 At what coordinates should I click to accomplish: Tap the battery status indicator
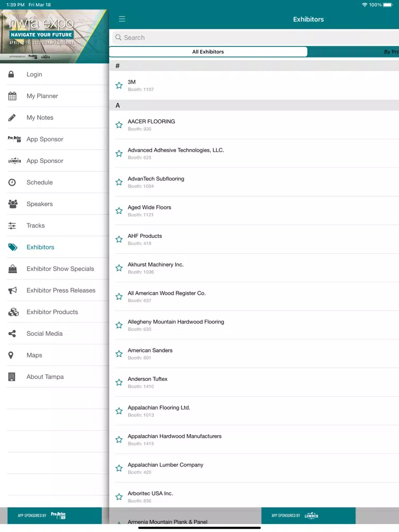(388, 5)
